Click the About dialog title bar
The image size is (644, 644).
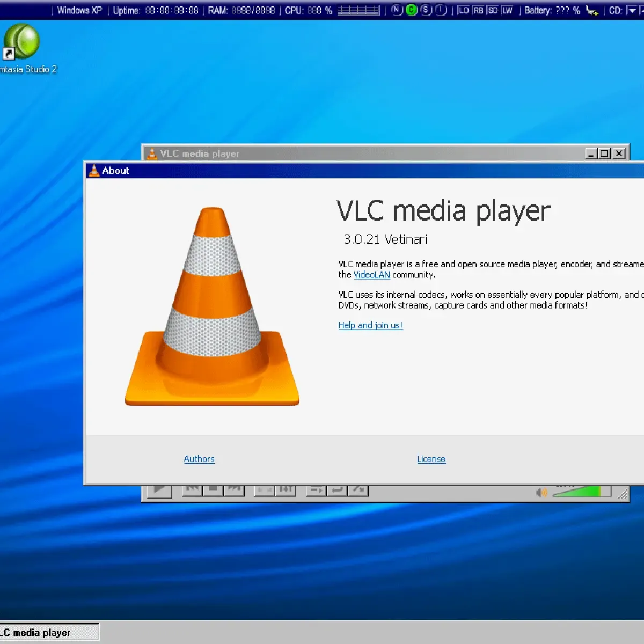[365, 171]
